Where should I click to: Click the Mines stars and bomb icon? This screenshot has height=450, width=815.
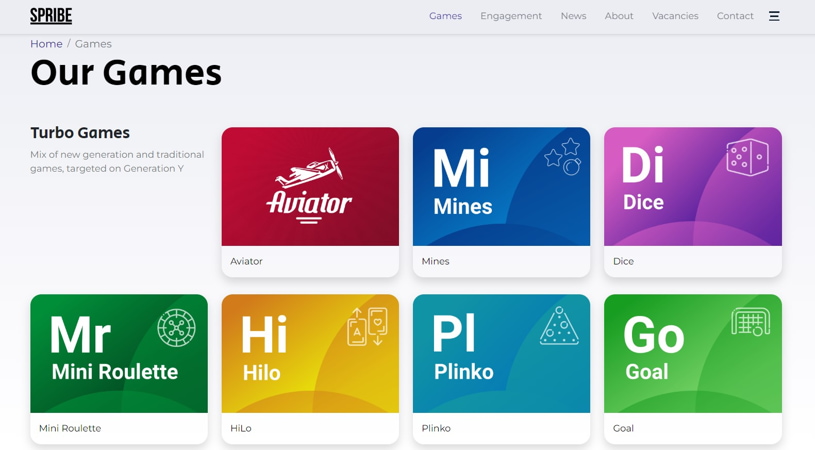coord(563,156)
